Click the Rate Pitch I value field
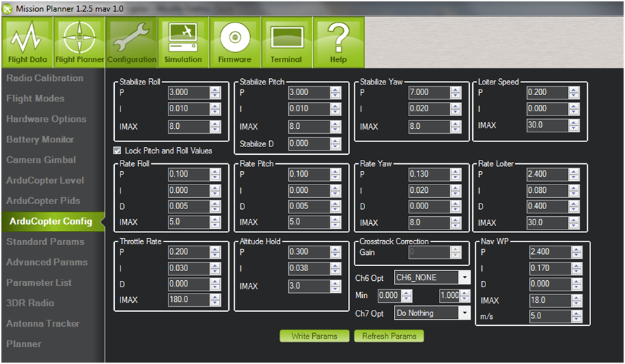 (x=309, y=190)
